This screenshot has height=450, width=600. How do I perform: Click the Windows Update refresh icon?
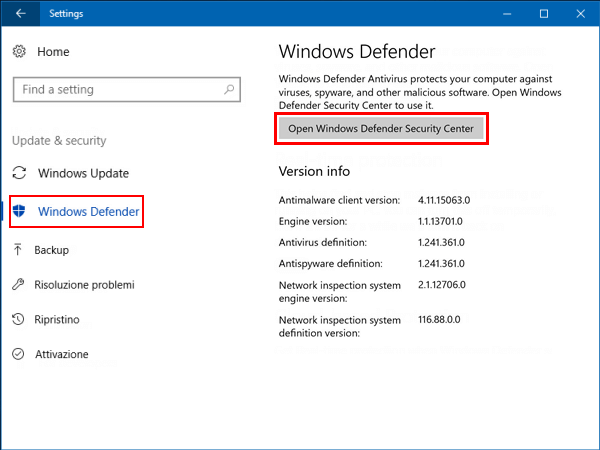tap(20, 173)
